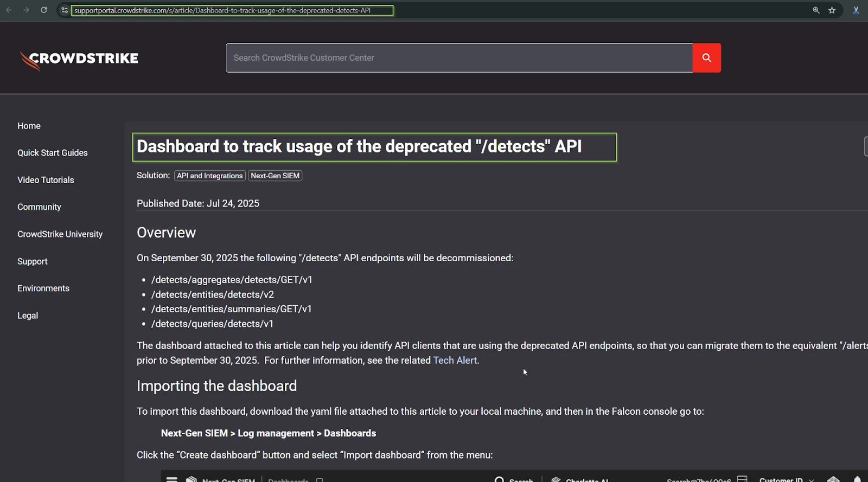Image resolution: width=868 pixels, height=482 pixels.
Task: Click the Next-Gen SIEM solution tag
Action: point(275,176)
